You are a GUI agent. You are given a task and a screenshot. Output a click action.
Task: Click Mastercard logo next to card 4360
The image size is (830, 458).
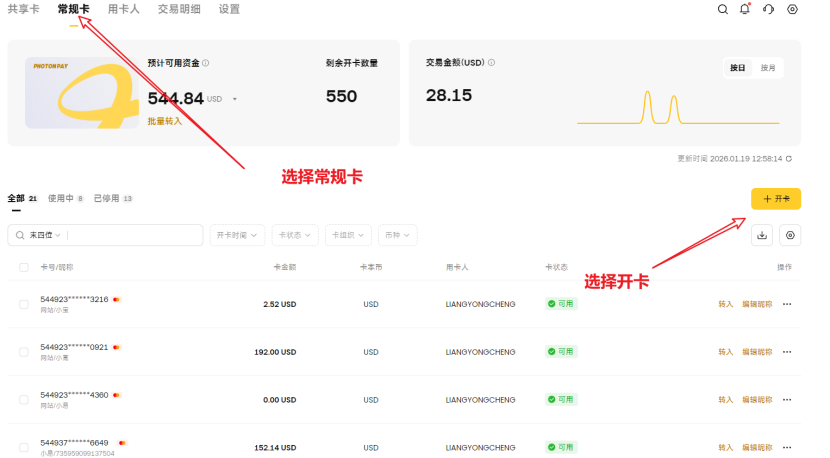[x=116, y=395]
